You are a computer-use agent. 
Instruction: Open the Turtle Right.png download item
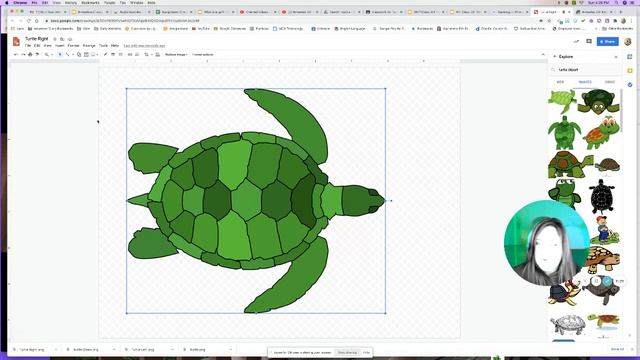coord(32,349)
